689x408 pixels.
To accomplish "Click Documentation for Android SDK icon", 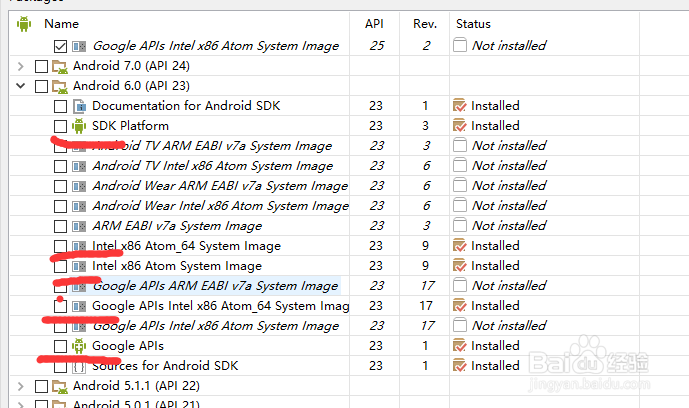I will coord(79,106).
